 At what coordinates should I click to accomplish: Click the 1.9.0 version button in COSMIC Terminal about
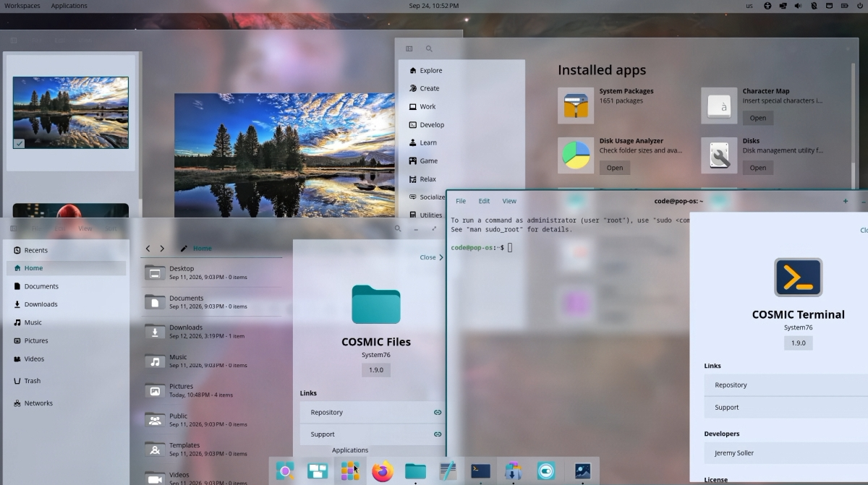tap(799, 343)
